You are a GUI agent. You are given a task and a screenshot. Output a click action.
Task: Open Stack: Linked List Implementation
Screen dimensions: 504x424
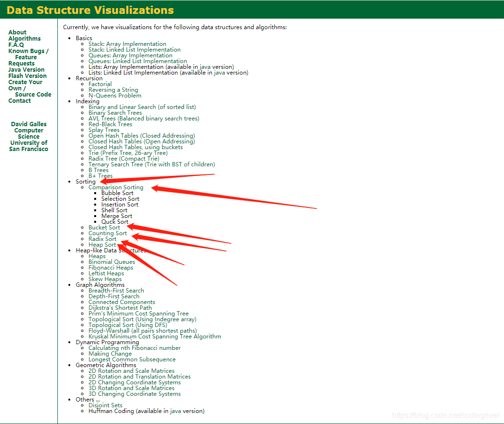134,50
